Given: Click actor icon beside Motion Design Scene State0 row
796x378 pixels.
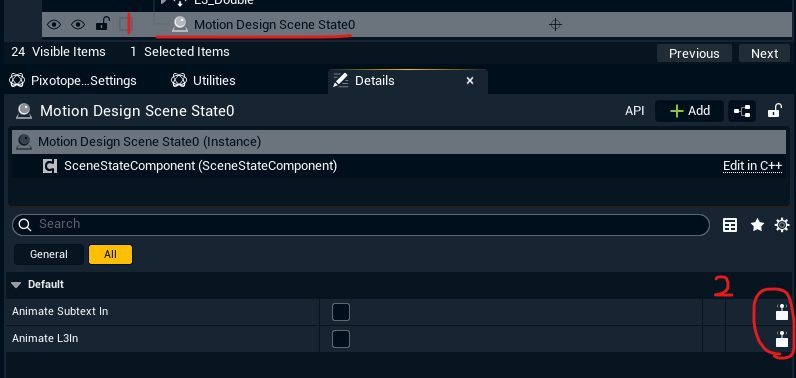Looking at the screenshot, I should [180, 24].
